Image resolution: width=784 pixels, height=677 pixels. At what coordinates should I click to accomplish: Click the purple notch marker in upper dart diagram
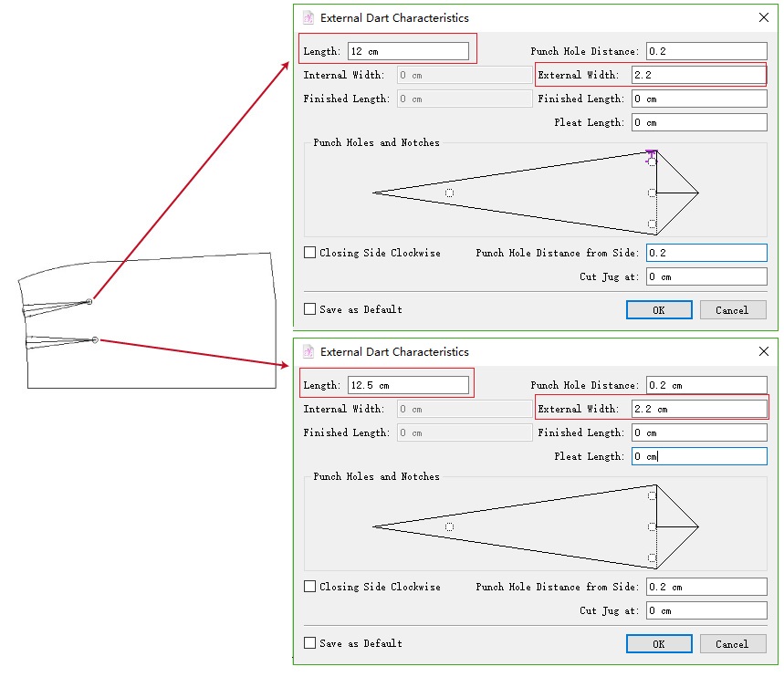click(x=651, y=155)
